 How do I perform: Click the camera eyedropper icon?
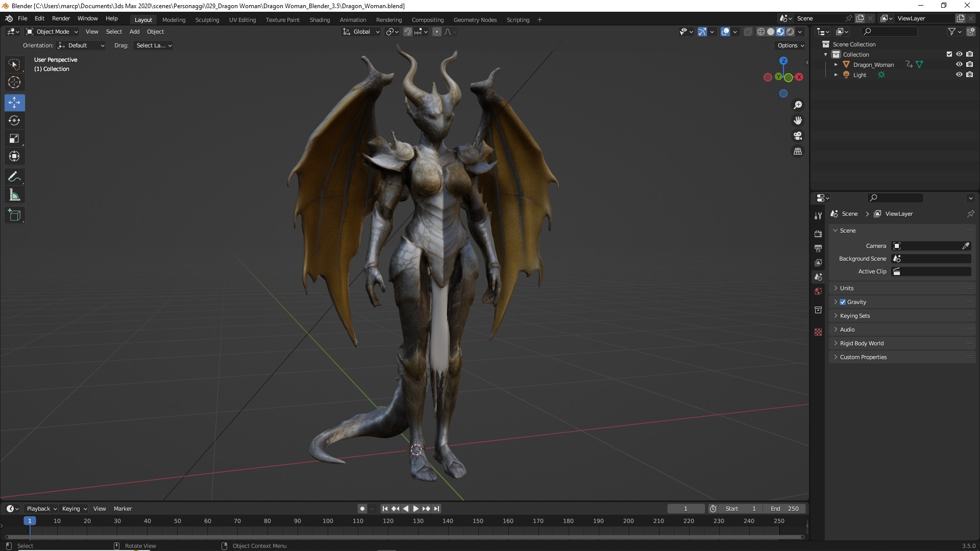[966, 246]
